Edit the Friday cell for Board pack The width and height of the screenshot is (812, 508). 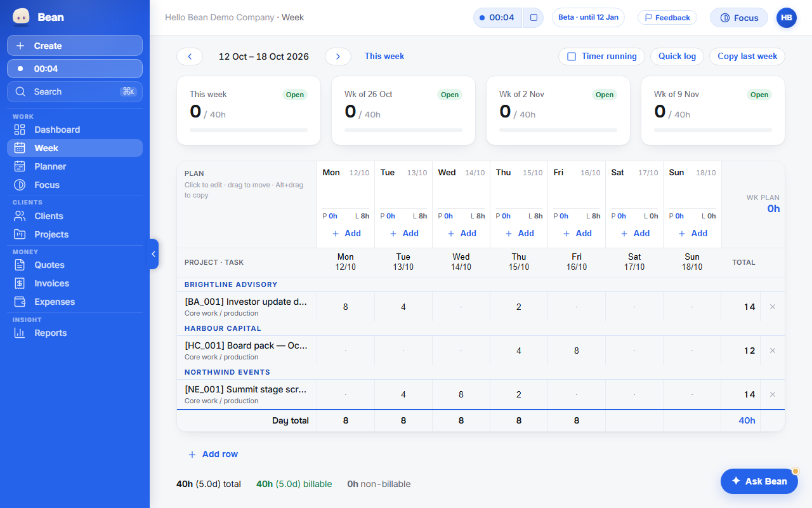(x=577, y=351)
